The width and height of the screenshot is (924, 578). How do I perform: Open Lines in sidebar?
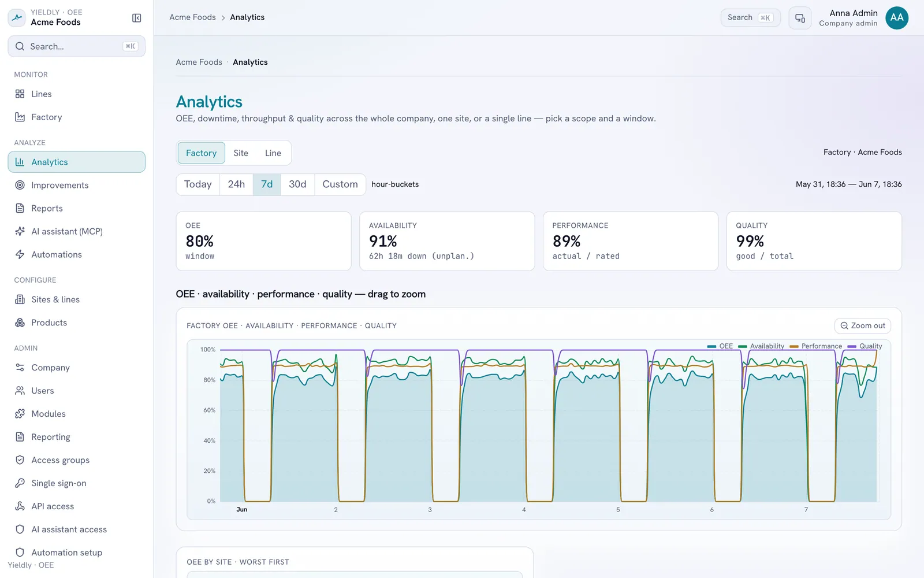(x=76, y=94)
